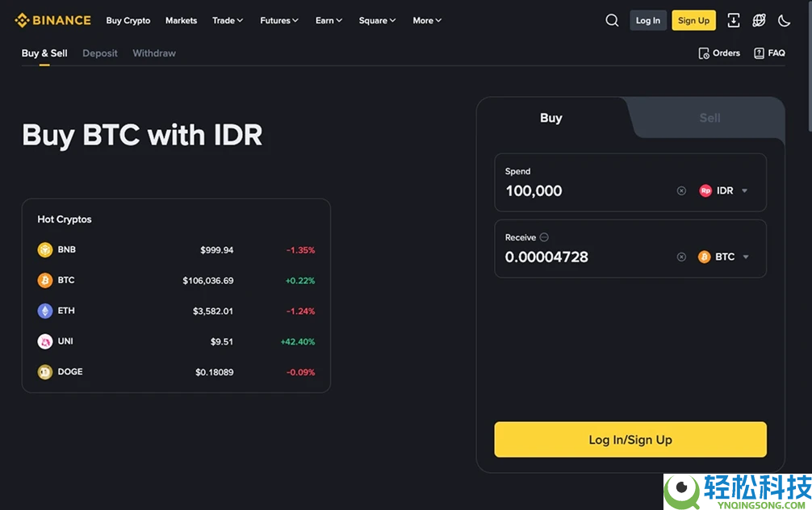Screen dimensions: 812x510
Task: Expand the Futures menu
Action: [279, 20]
